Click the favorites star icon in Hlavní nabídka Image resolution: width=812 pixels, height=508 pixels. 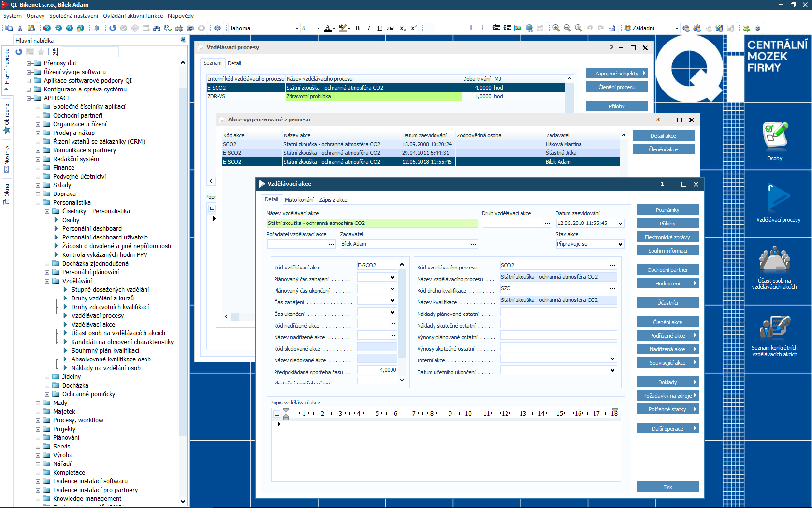click(41, 52)
